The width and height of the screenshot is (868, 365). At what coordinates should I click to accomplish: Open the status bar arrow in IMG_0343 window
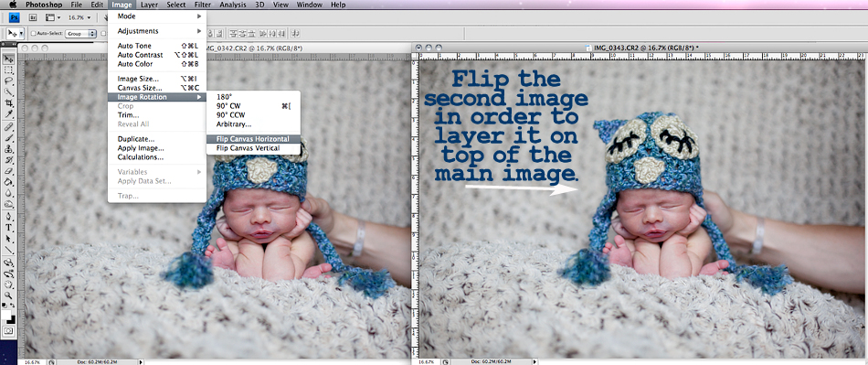(534, 361)
